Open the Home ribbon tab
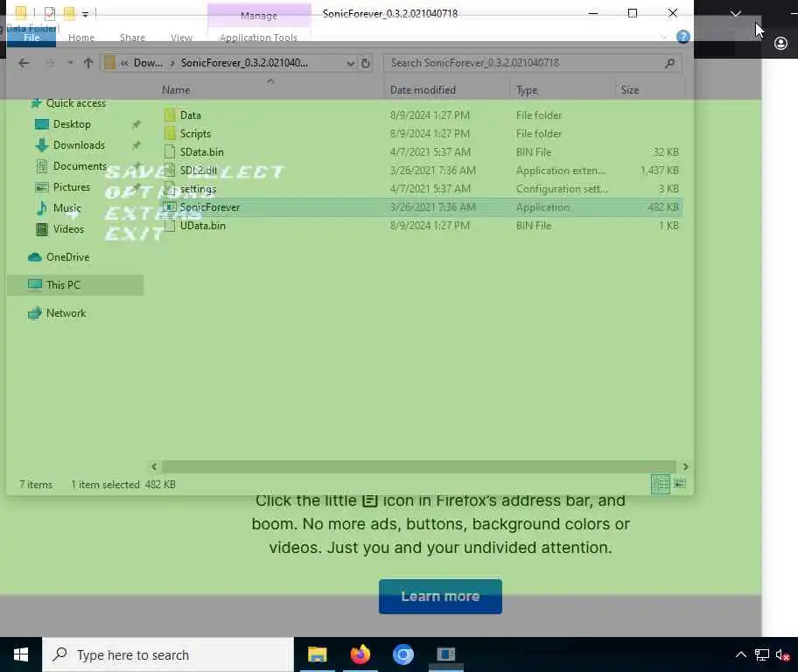The image size is (798, 672). point(81,38)
